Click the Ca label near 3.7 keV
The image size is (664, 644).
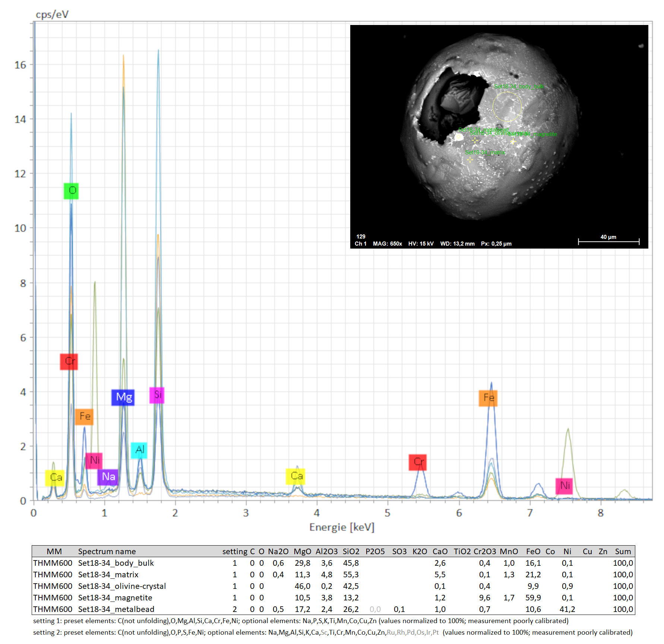pos(296,476)
